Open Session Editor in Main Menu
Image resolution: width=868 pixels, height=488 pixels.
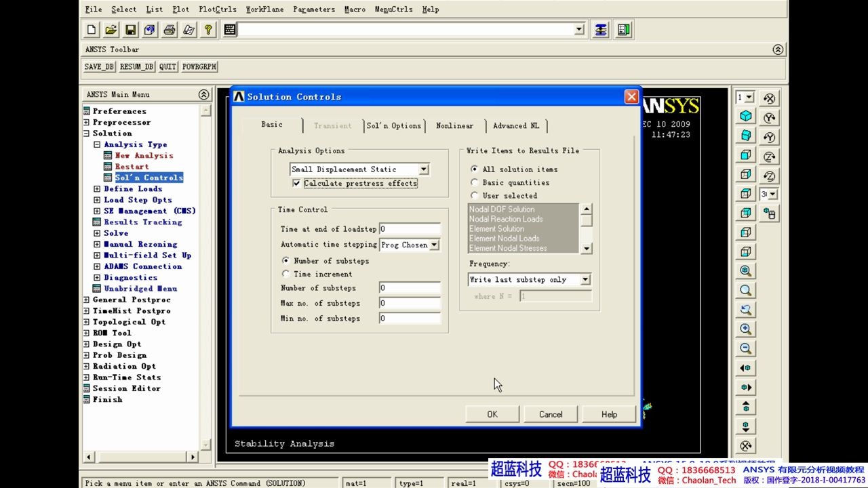pos(126,388)
